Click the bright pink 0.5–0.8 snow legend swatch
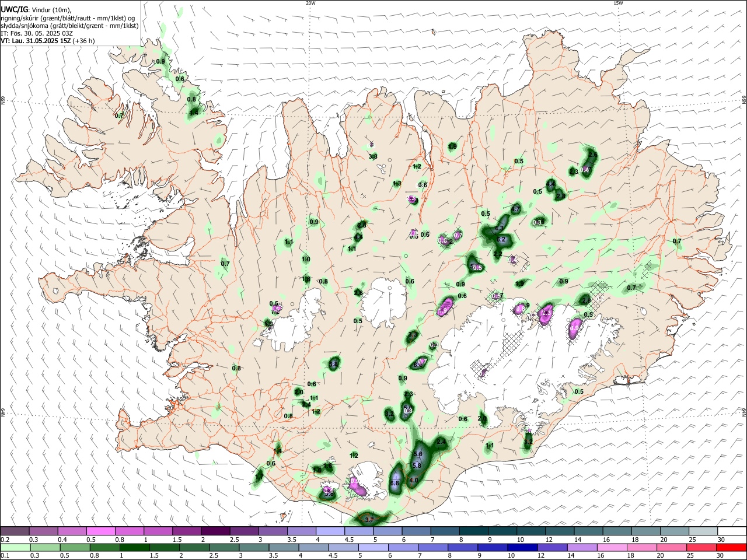Screen dimensions: 747x560 [101, 531]
